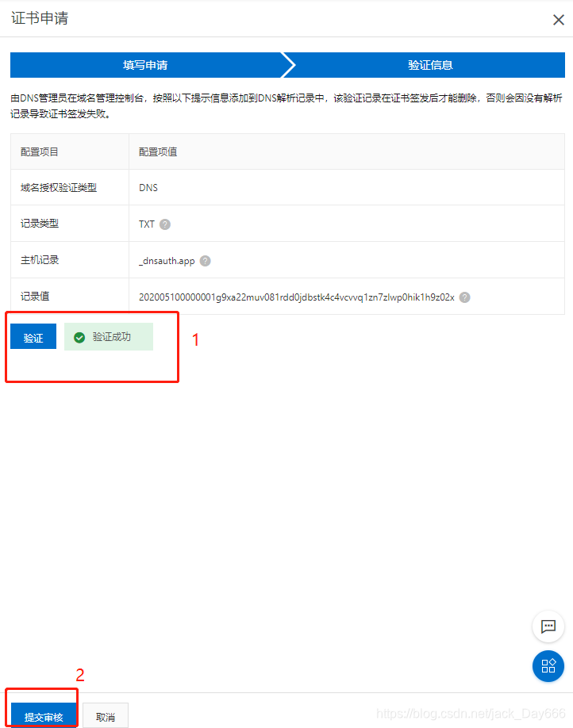
Task: Select the _dnsauth.app host record text
Action: (x=167, y=261)
